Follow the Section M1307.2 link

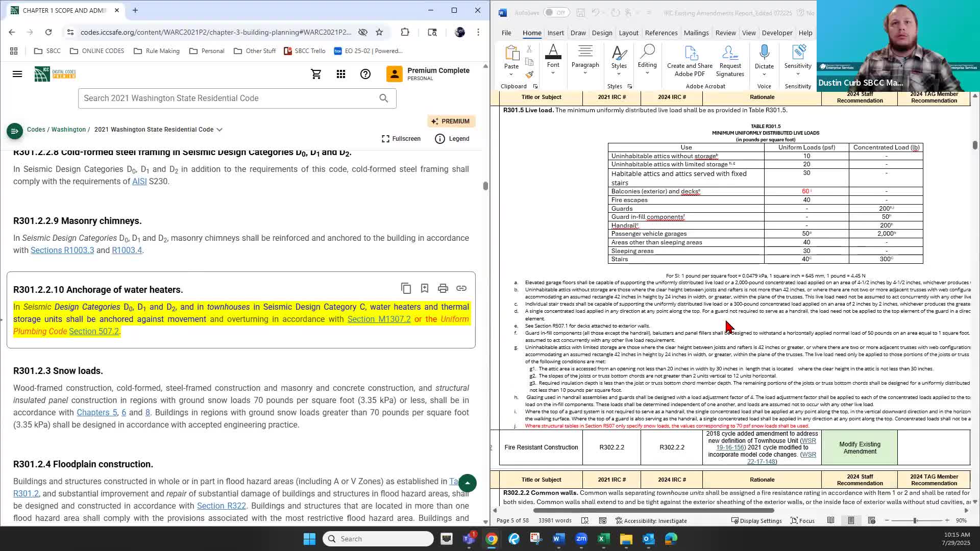(379, 319)
